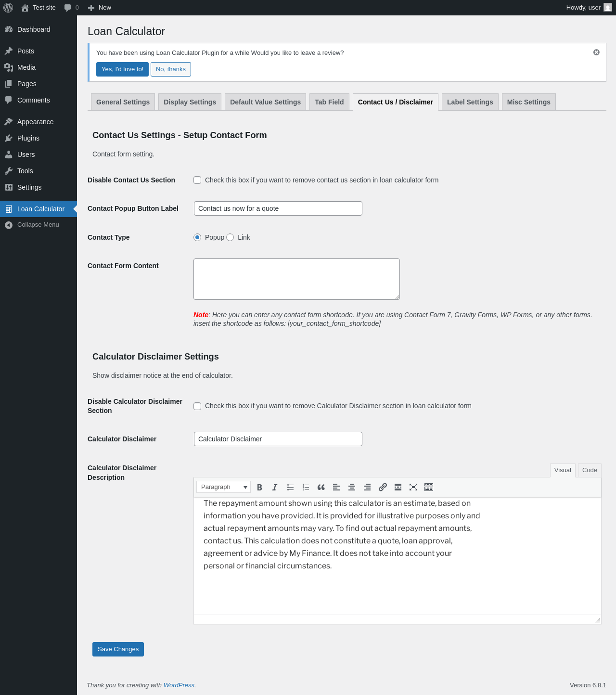Screen dimensions: 616x695
Task: Select Contact Us / Disclaimer tab
Action: [396, 102]
